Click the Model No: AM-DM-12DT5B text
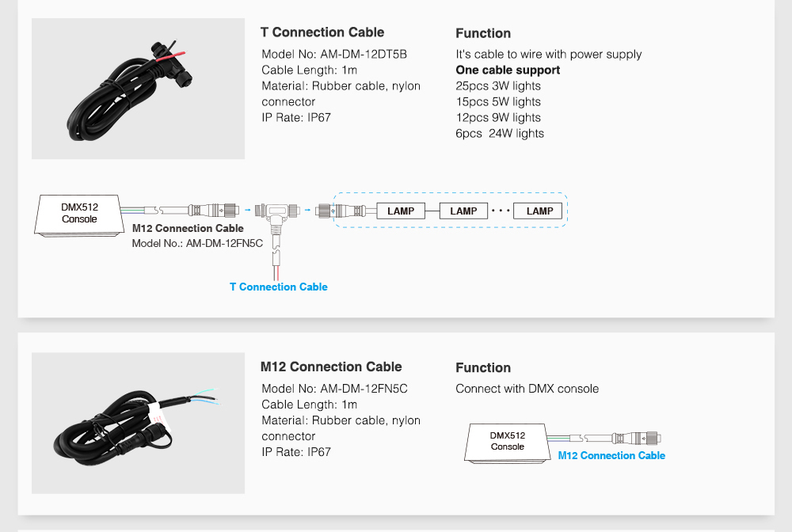The image size is (792, 532). click(334, 55)
